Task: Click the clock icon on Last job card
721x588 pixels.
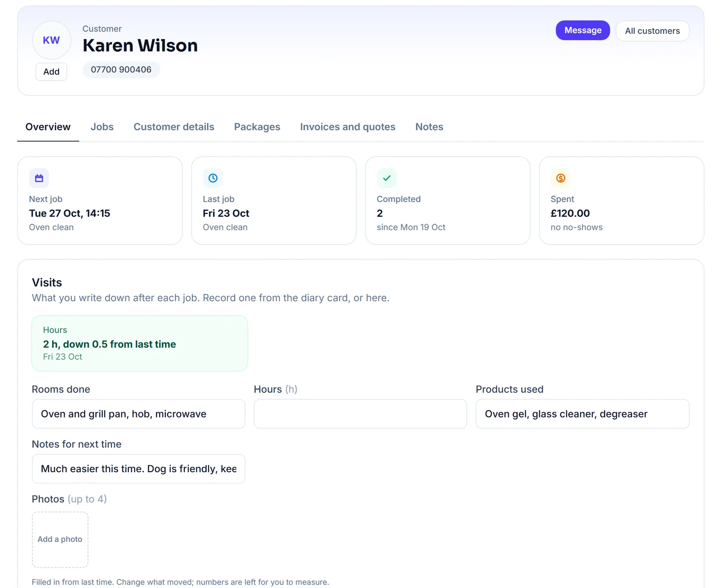Action: pos(213,178)
